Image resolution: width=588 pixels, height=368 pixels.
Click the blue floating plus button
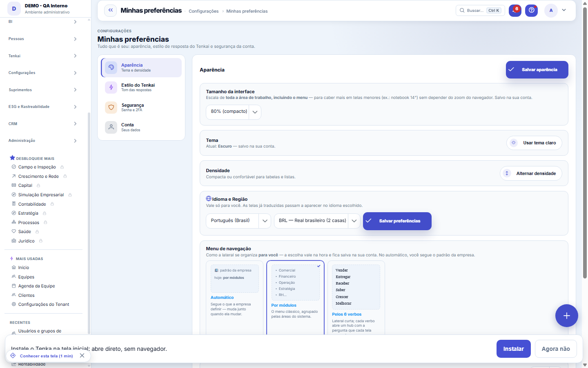[566, 316]
